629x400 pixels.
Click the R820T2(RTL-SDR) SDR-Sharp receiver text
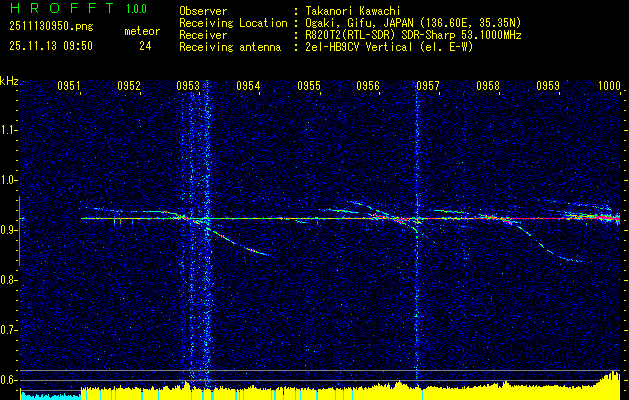coord(413,35)
